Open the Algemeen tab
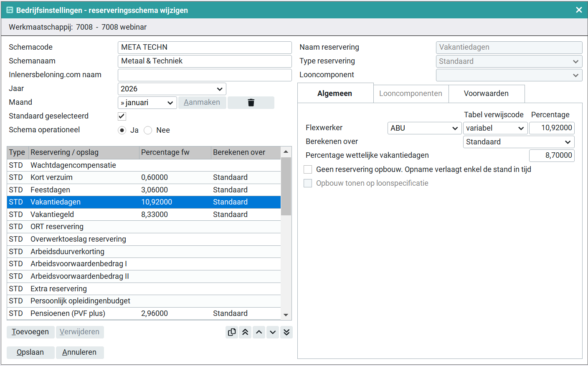588x366 pixels. (x=335, y=93)
